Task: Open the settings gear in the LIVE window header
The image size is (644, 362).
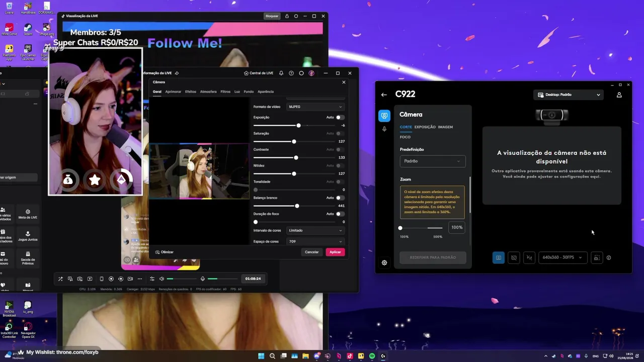Action: (301, 73)
